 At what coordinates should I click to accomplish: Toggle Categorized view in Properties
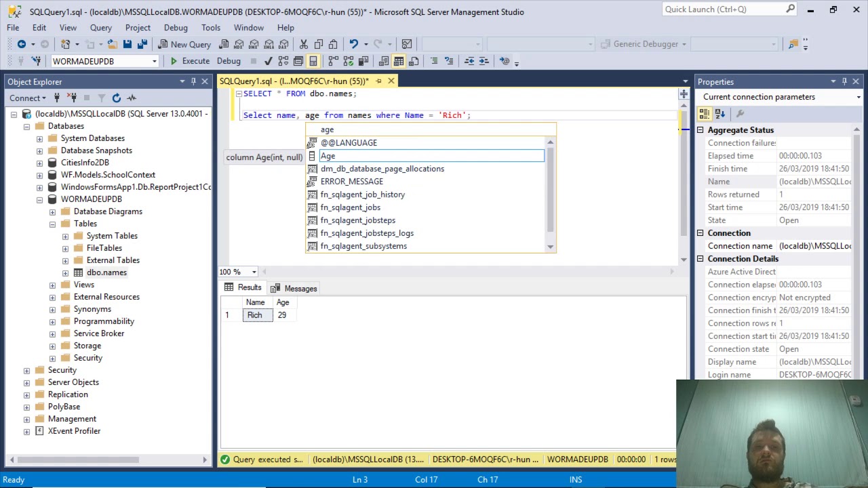(x=706, y=113)
